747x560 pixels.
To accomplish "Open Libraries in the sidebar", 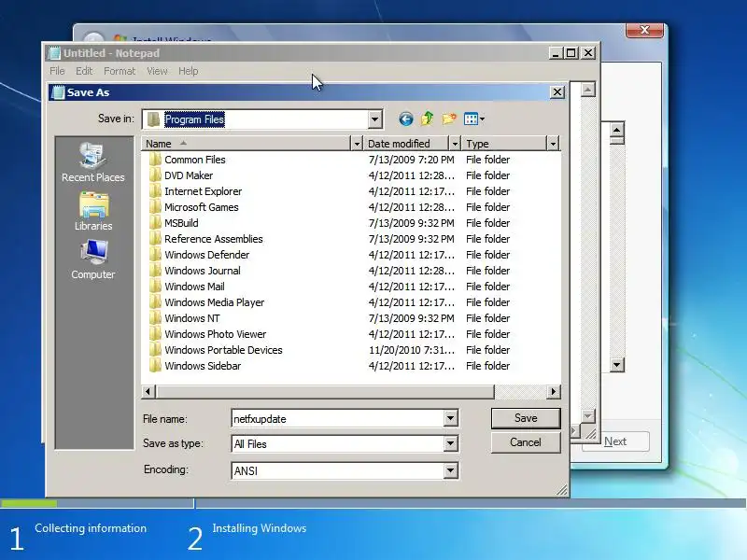I will 92,212.
